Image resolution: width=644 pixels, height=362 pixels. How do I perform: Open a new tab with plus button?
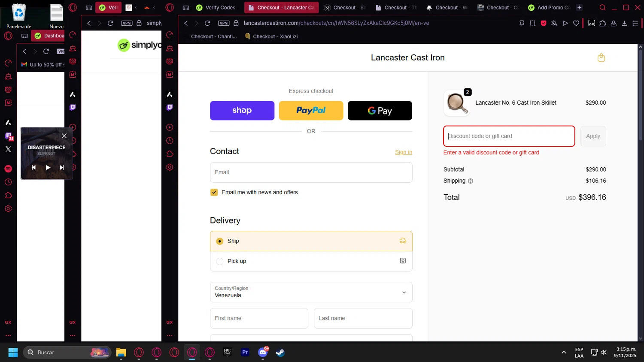click(x=579, y=8)
